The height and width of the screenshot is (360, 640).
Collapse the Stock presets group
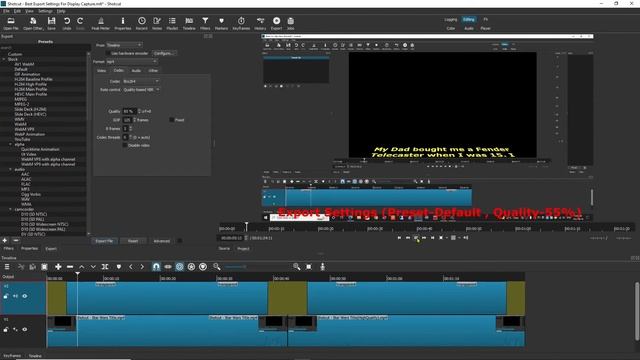pyautogui.click(x=4, y=59)
